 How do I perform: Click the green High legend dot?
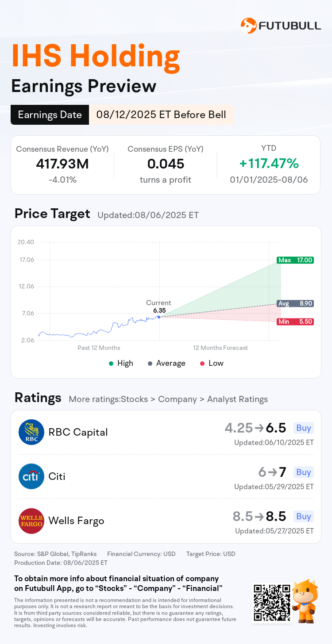[x=111, y=363]
